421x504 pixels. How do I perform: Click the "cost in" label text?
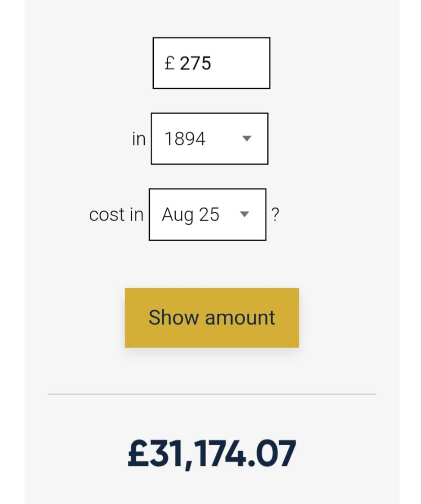pos(116,215)
